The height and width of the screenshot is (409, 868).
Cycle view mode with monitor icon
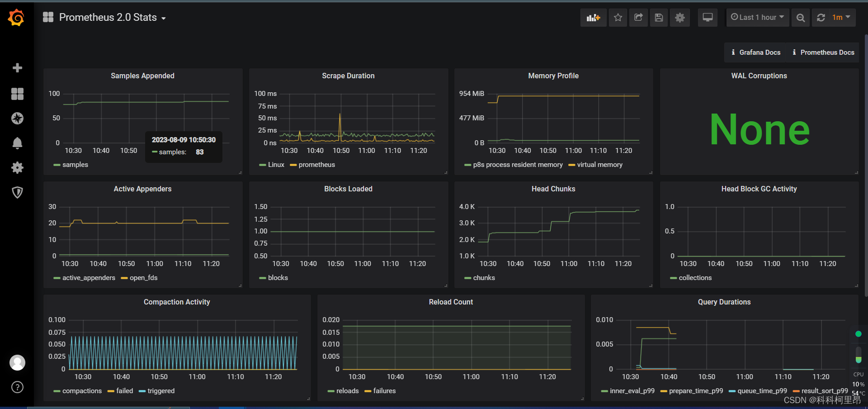[708, 18]
